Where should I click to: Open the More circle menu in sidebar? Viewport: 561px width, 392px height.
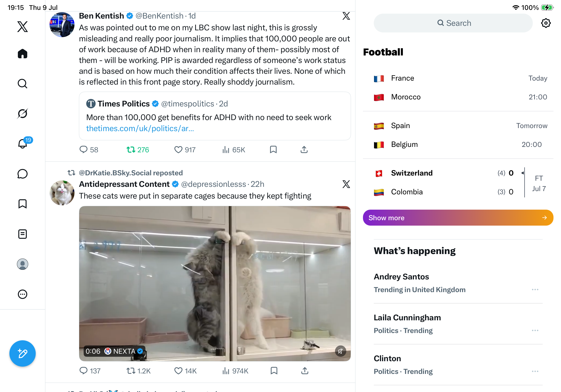[23, 294]
